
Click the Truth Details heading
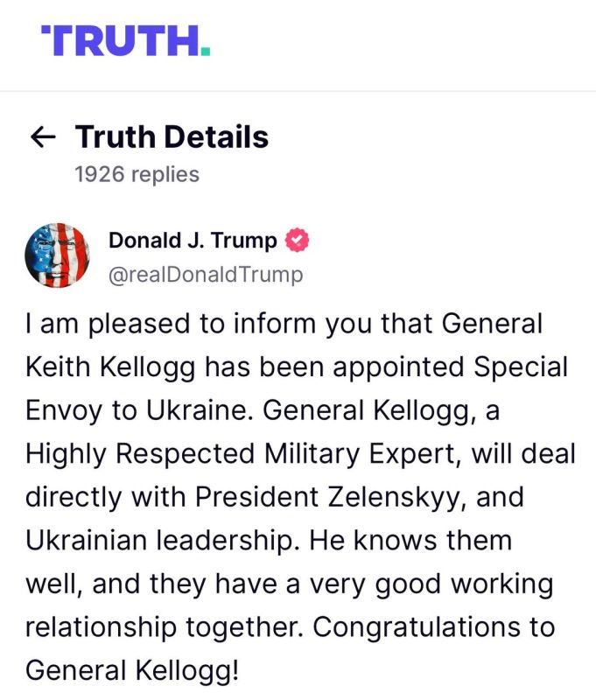(172, 136)
